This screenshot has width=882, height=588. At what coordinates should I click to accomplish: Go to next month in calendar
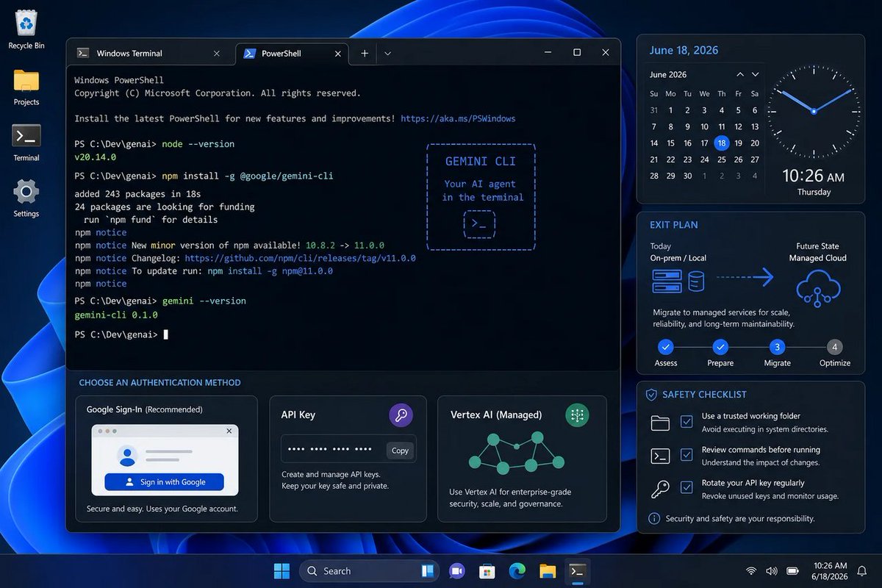pos(755,75)
